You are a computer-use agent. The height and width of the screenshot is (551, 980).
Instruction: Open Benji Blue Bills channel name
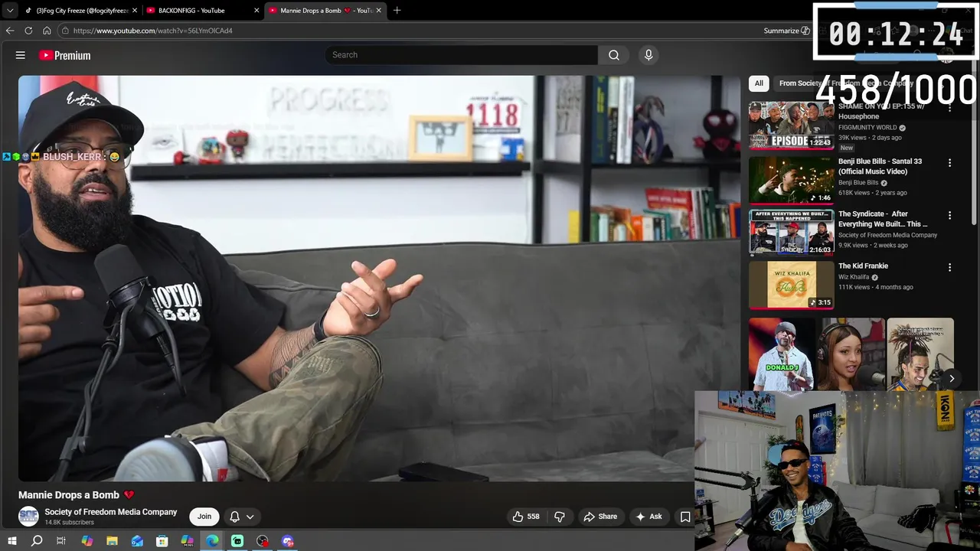tap(858, 183)
